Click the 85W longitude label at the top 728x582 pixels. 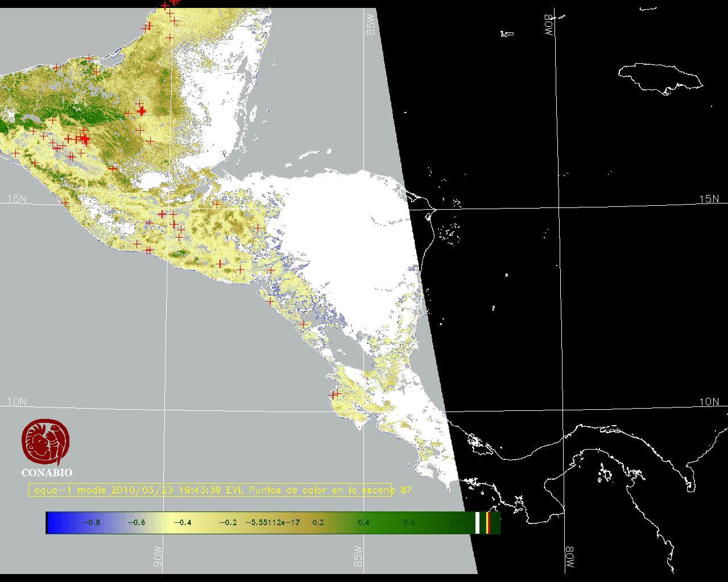pyautogui.click(x=371, y=25)
